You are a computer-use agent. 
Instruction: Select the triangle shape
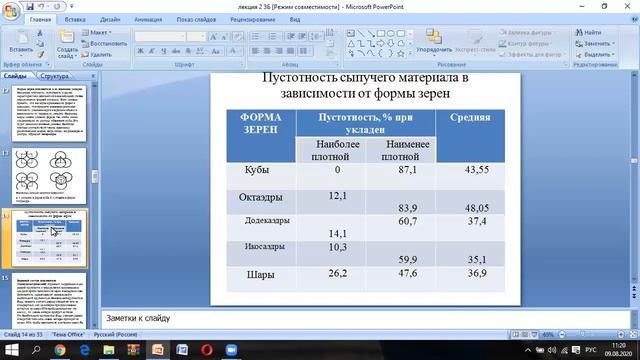tap(351, 43)
